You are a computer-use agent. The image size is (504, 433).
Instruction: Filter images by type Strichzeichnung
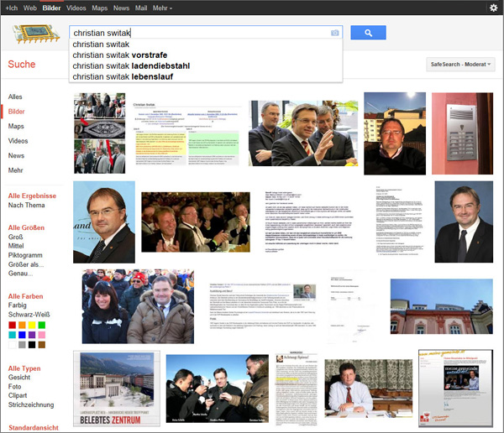coord(31,404)
